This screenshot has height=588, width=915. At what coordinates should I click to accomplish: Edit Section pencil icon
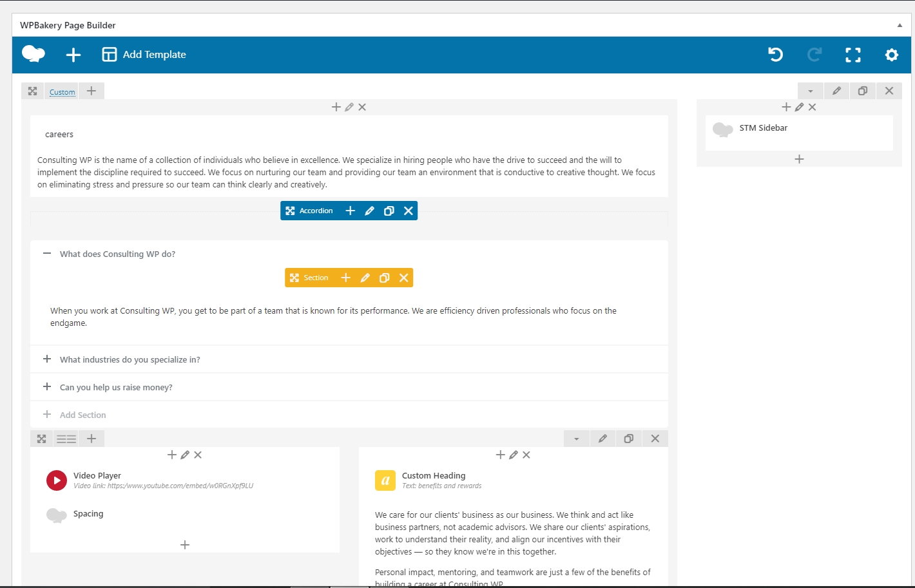[x=365, y=278]
